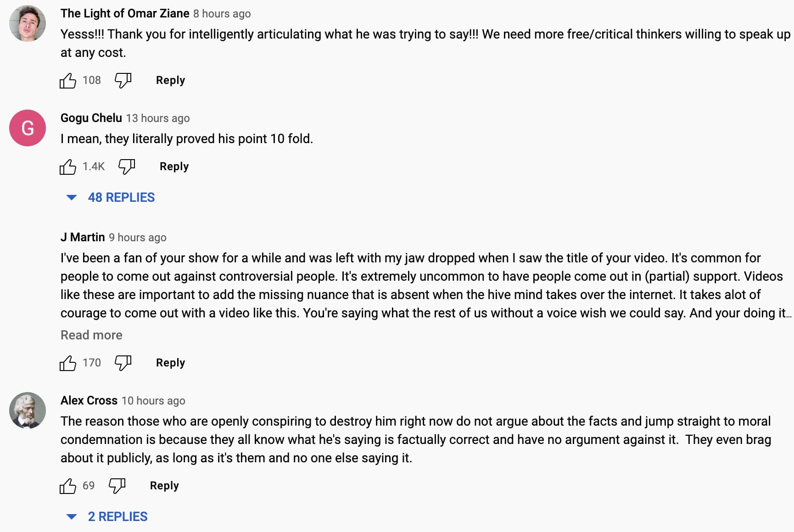The height and width of the screenshot is (532, 794).
Task: Reply to The Light of Omar Ziane
Action: (x=170, y=80)
